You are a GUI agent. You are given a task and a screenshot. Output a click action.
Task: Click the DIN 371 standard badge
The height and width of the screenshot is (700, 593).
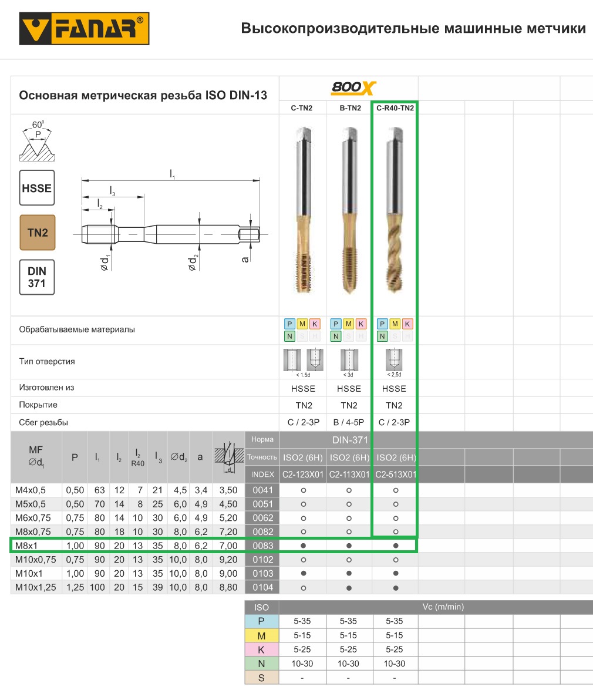pos(37,277)
